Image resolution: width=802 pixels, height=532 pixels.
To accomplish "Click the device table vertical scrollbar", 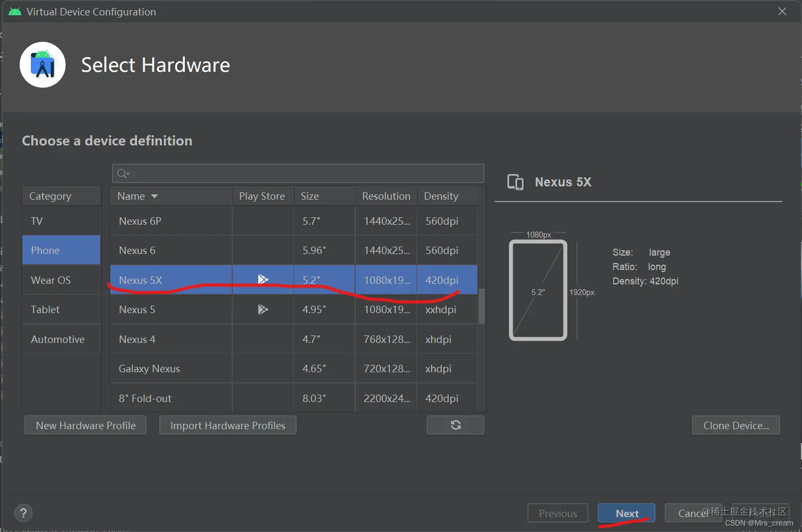I will (x=481, y=306).
